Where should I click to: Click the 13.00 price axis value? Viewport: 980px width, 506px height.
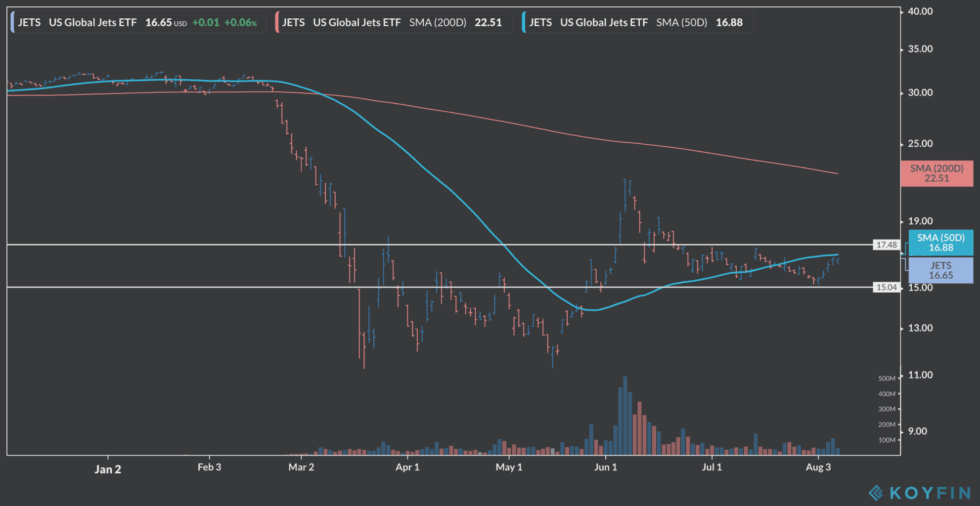920,328
